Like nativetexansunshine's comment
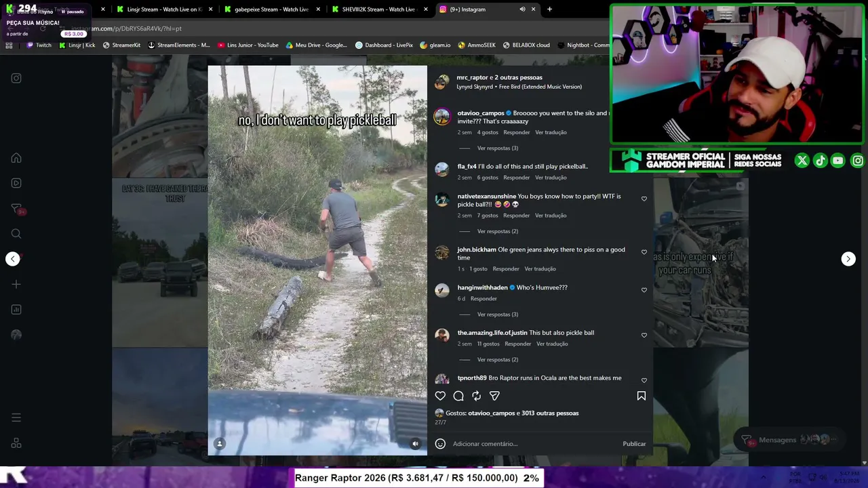 [x=644, y=199]
